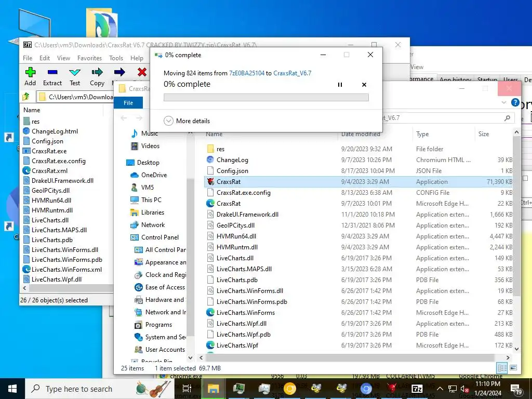Open the notification center
This screenshot has width=532, height=399.
(x=516, y=389)
